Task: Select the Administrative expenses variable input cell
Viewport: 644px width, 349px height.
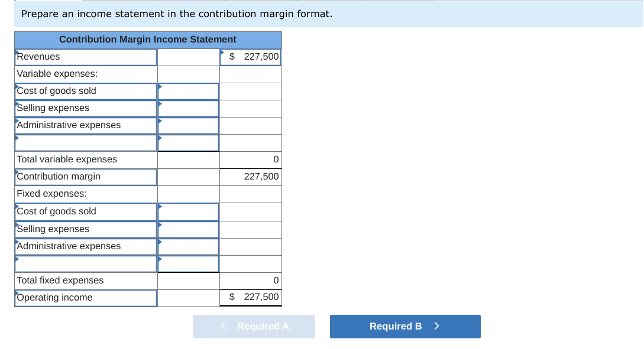Action: click(x=187, y=125)
